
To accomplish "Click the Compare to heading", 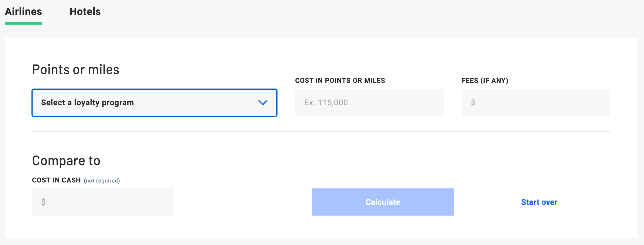I will pyautogui.click(x=66, y=161).
